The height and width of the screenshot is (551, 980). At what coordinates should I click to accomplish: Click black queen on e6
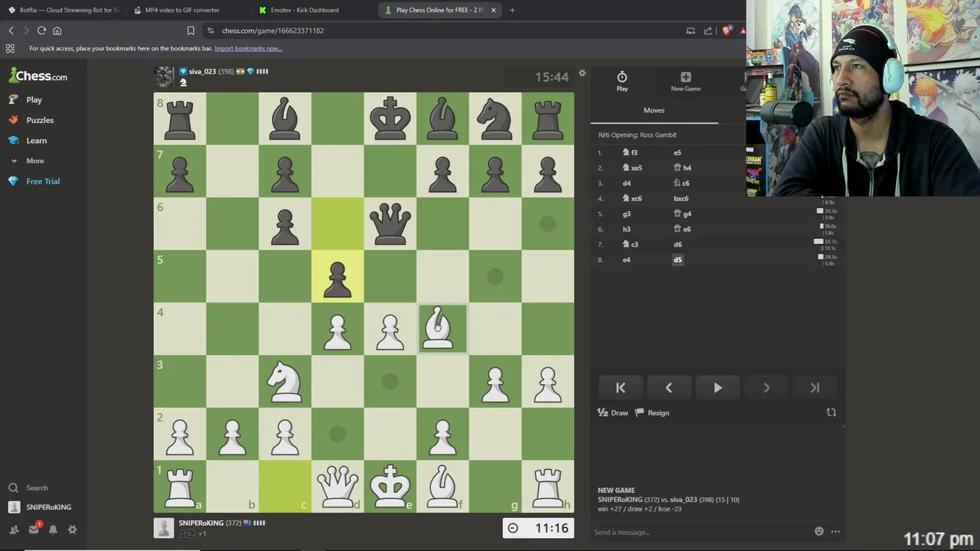coord(390,224)
